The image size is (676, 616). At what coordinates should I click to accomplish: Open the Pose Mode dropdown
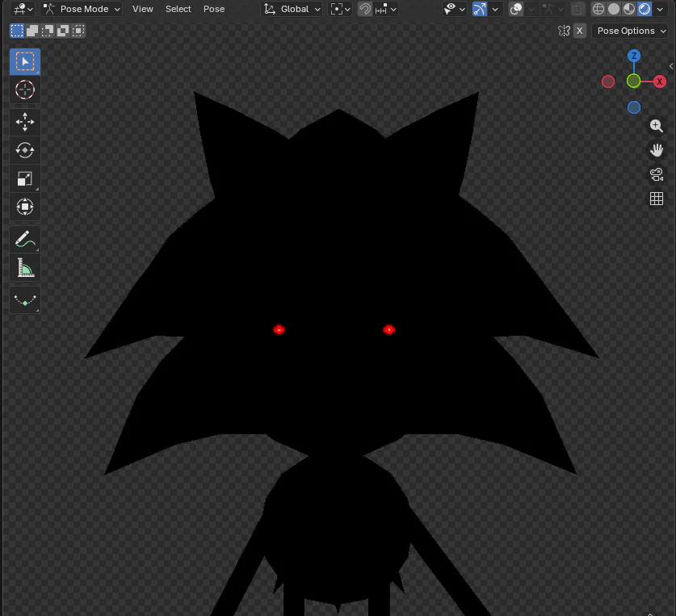[x=81, y=9]
